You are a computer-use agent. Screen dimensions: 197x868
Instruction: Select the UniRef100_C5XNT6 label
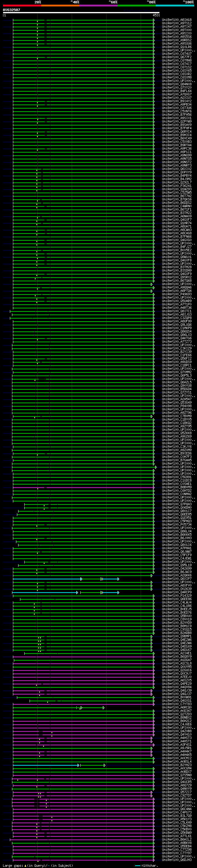(x=177, y=111)
